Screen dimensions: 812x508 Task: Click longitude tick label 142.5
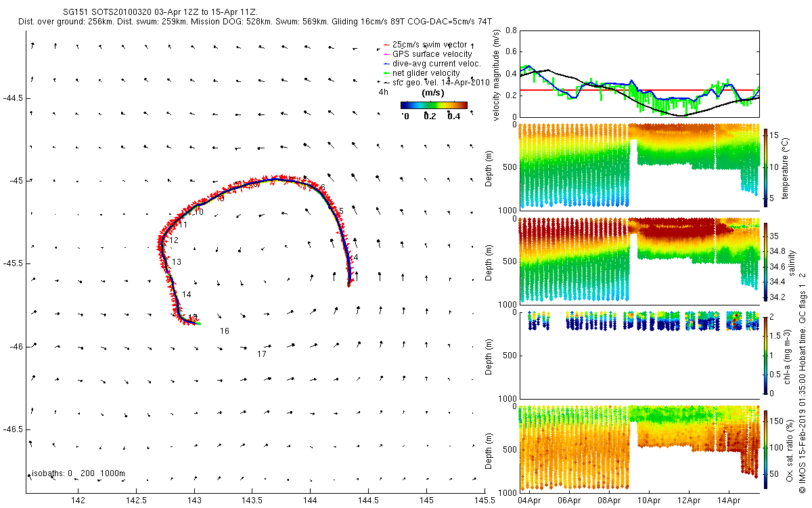(x=136, y=500)
